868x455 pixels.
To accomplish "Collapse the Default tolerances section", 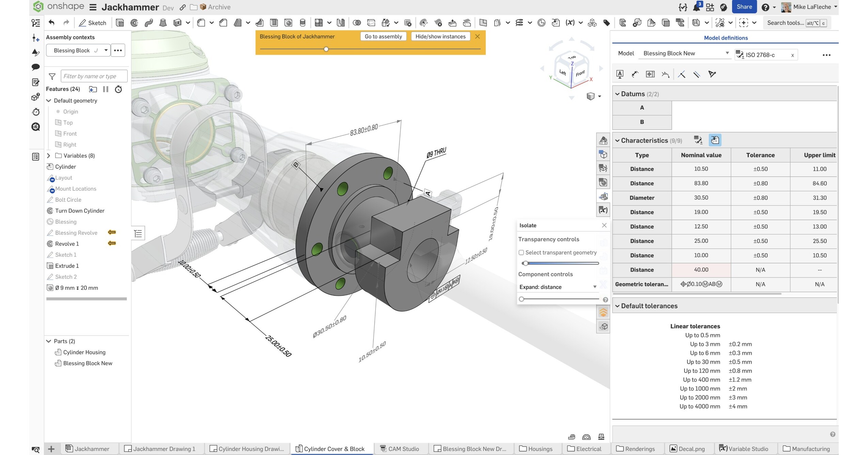I will pos(617,306).
